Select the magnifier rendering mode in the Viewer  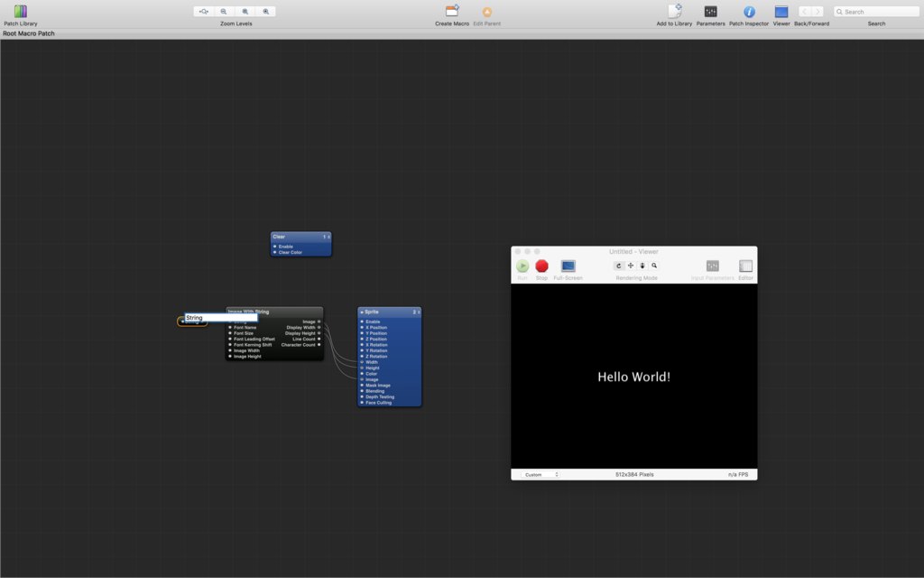654,266
